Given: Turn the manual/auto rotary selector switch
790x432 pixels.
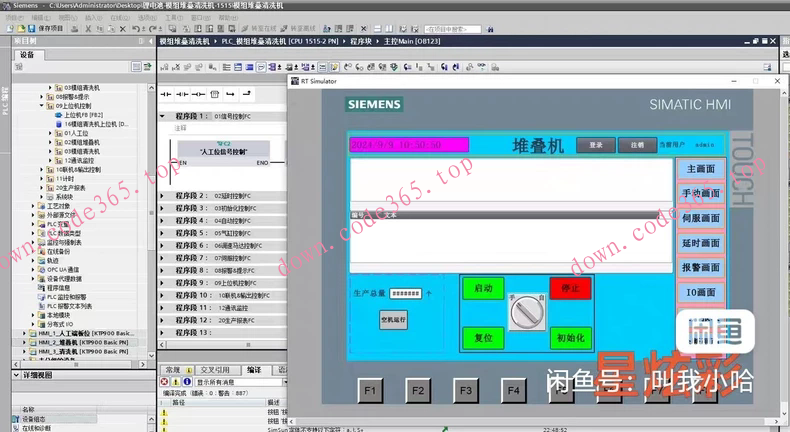Looking at the screenshot, I should pos(527,312).
